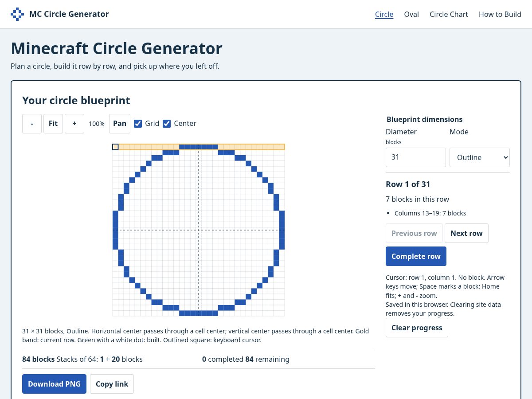532x399 pixels.
Task: Zoom out with the minus button
Action: (x=32, y=124)
